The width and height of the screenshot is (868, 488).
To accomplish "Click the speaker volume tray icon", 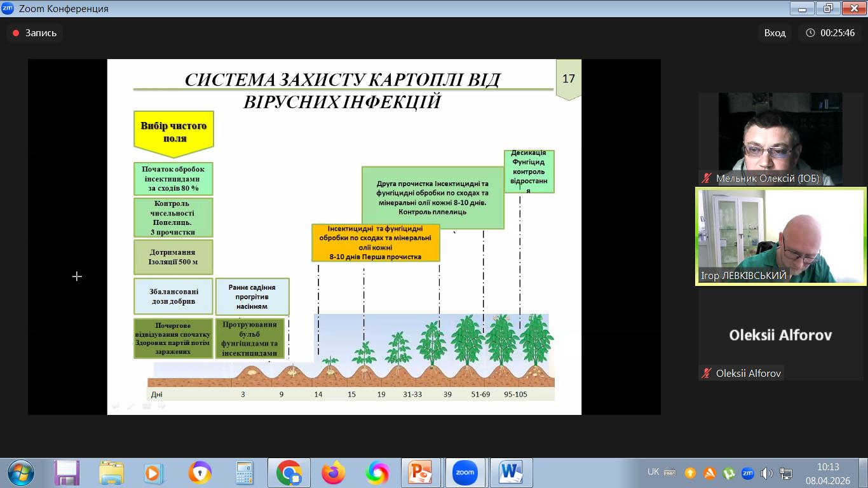I will [x=766, y=473].
